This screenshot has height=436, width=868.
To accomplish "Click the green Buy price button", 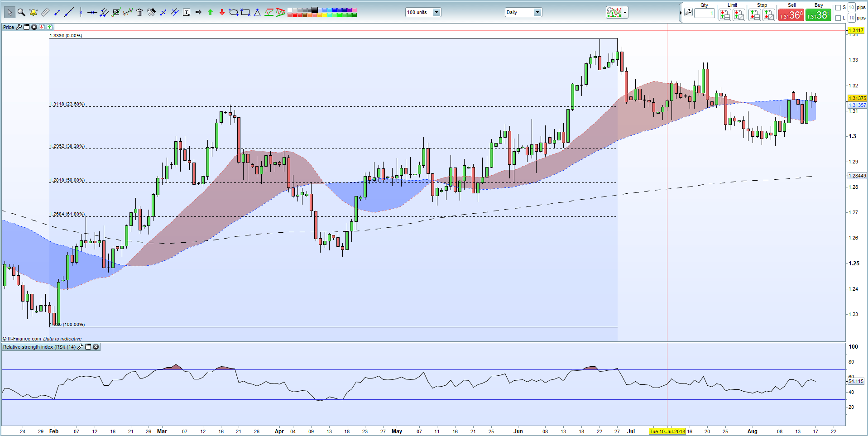I will (x=818, y=15).
